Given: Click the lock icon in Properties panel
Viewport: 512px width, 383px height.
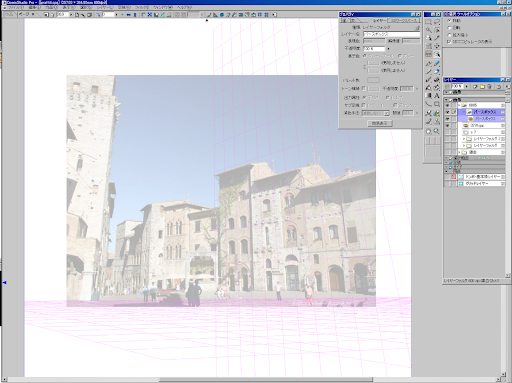Looking at the screenshot, I should click(x=417, y=27).
